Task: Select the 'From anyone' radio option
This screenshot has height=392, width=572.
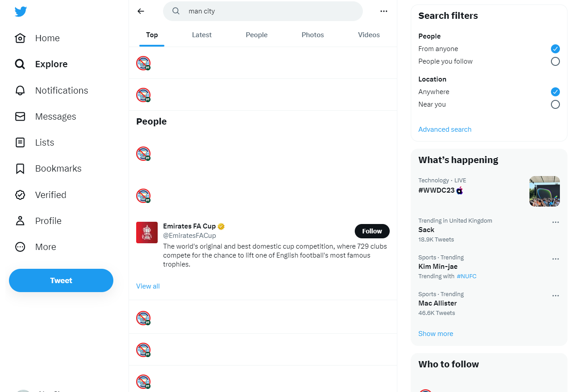Action: tap(555, 49)
